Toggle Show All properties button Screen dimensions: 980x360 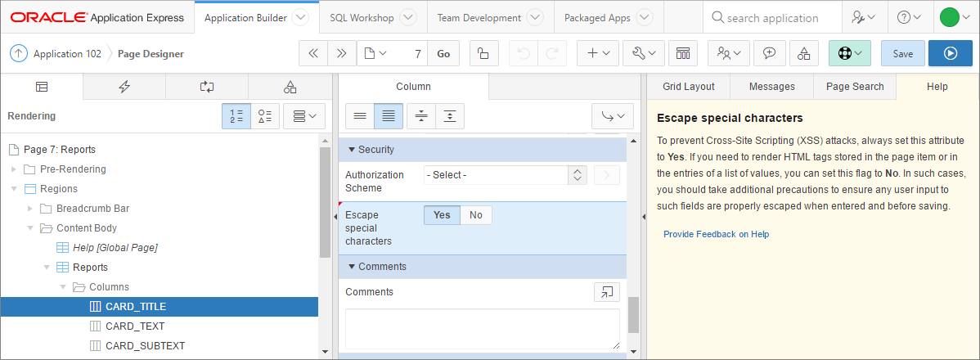[x=389, y=116]
